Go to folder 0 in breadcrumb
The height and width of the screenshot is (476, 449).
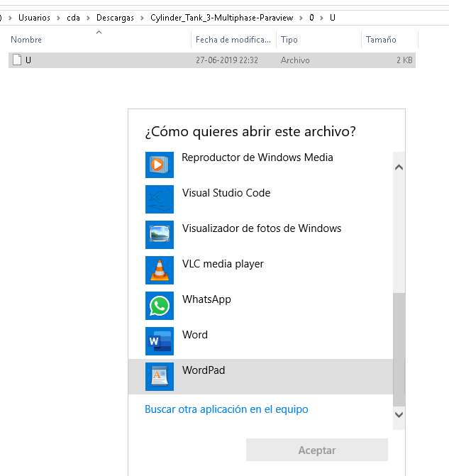pyautogui.click(x=311, y=18)
